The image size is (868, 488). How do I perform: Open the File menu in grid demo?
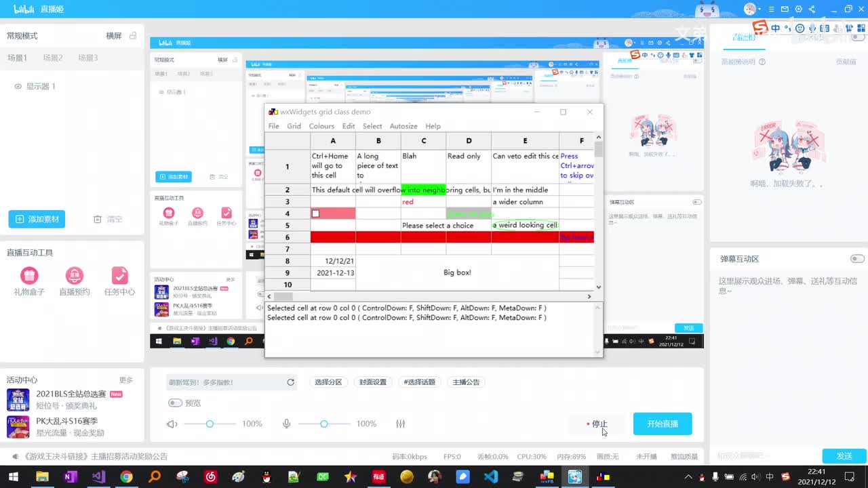pos(273,126)
